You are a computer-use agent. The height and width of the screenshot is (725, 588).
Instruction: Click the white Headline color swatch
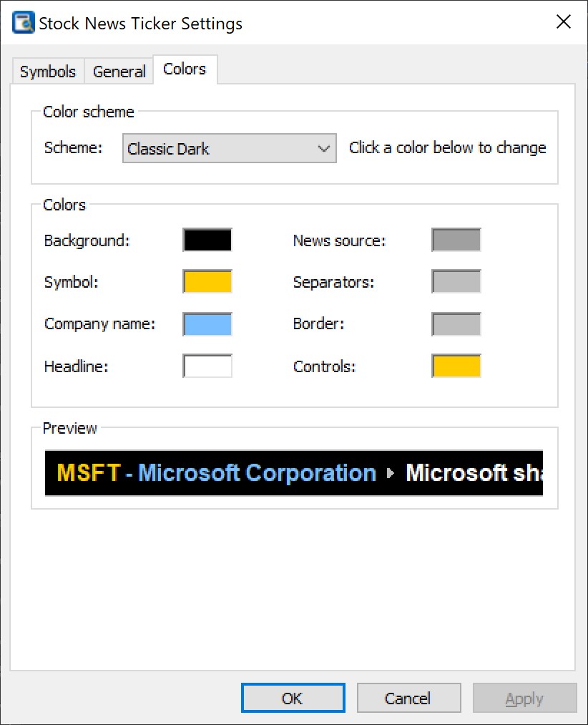pos(207,366)
